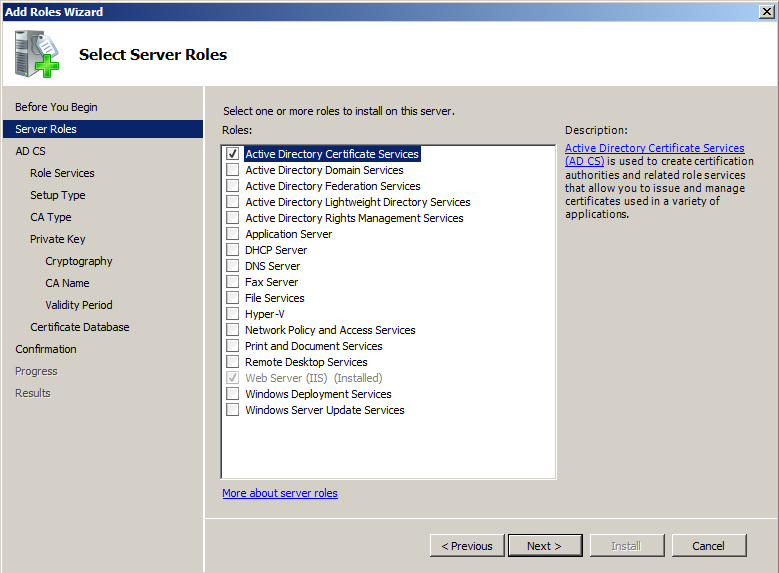Navigate to the Confirmation step
779x573 pixels.
tap(46, 349)
